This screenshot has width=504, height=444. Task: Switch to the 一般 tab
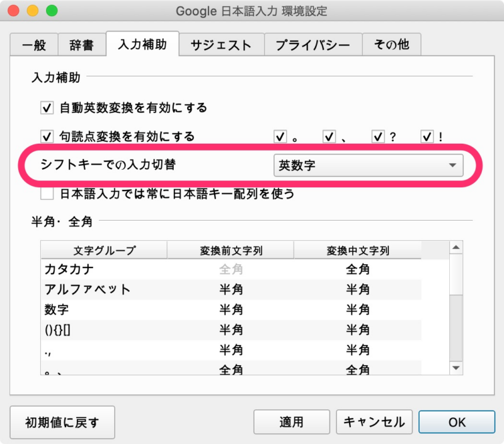(x=34, y=44)
